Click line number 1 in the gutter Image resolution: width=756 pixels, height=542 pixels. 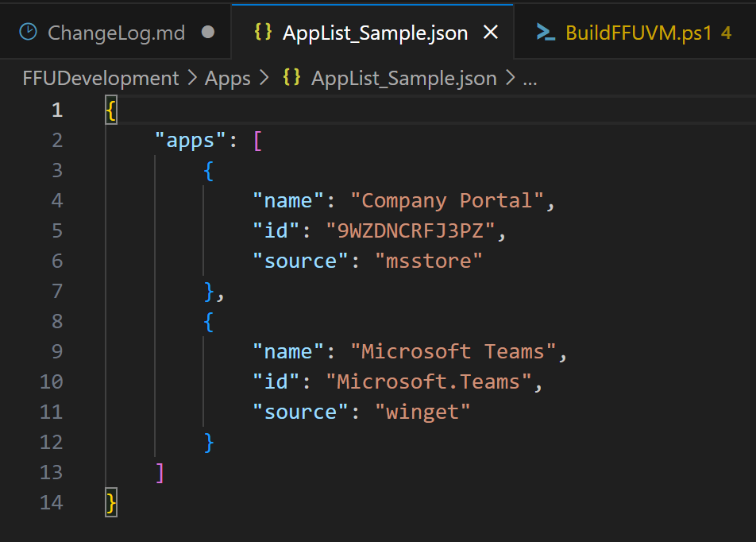[57, 110]
